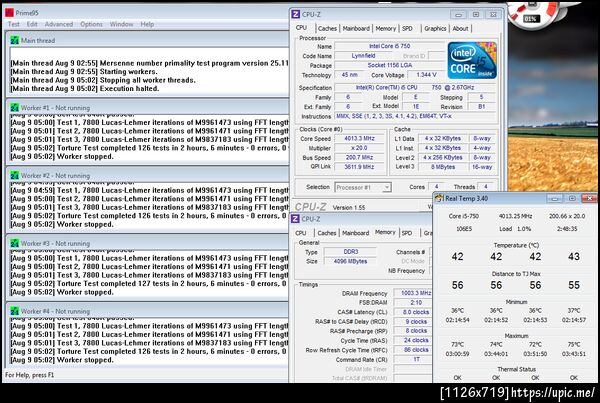
Task: Switch to SPD tab in upper CPU-Z
Action: click(408, 28)
